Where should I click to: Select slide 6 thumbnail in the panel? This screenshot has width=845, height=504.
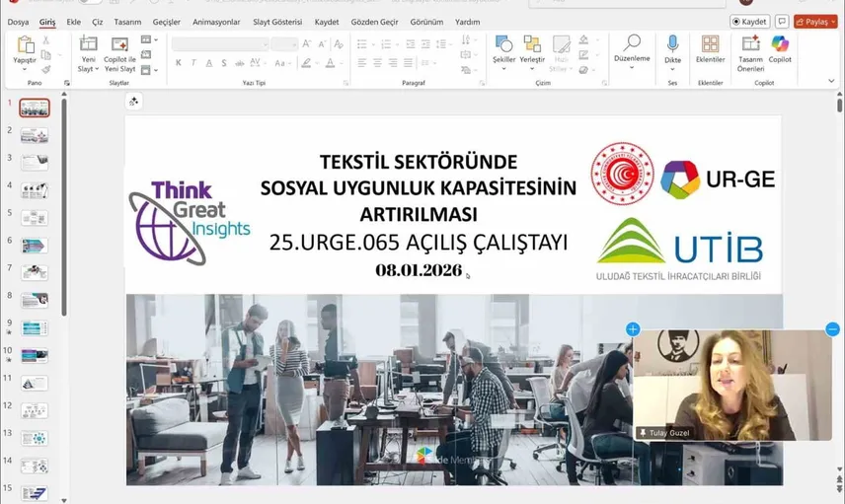(x=35, y=244)
